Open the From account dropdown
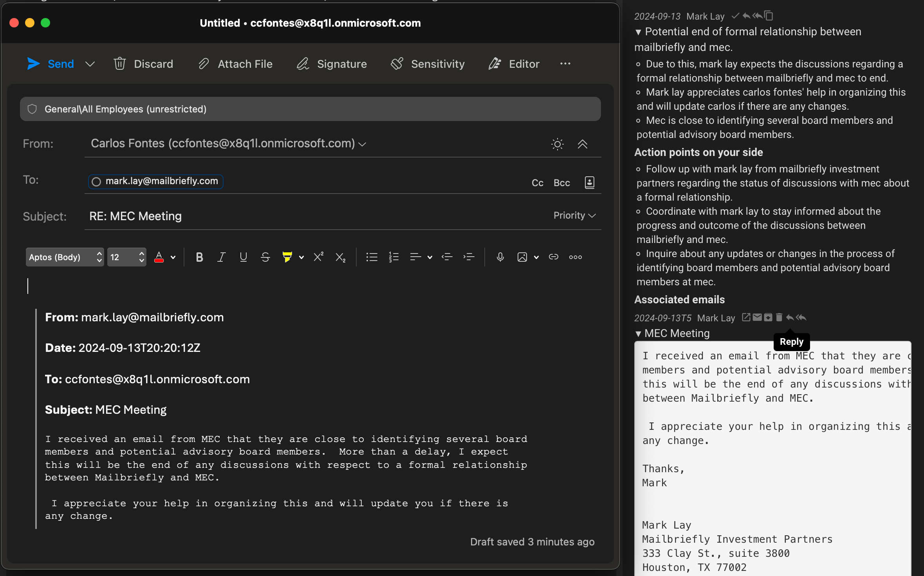 363,144
